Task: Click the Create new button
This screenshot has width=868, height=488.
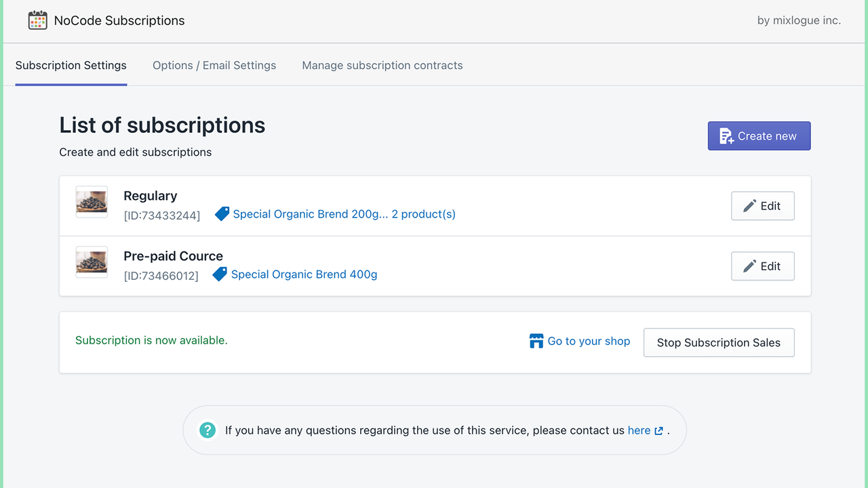Action: 759,136
